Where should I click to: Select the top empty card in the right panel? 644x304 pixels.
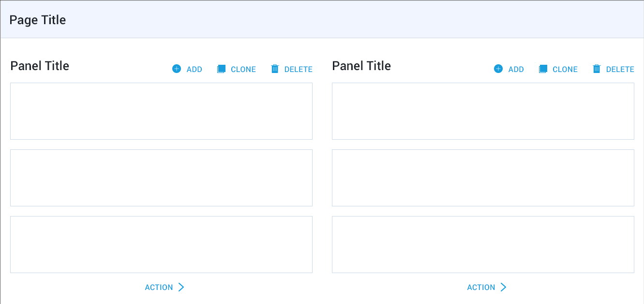[x=483, y=111]
